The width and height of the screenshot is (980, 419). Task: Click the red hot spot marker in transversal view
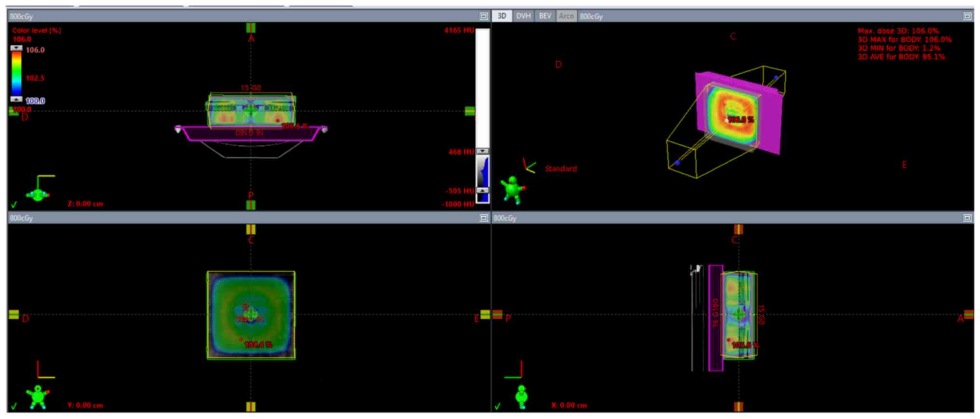click(x=278, y=120)
